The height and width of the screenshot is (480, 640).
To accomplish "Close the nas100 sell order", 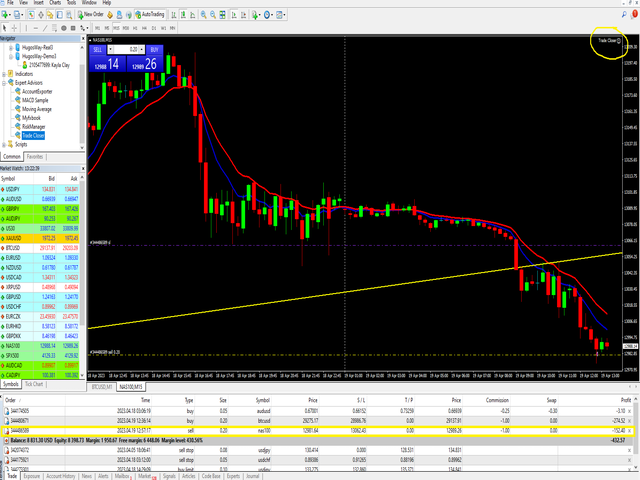I will pos(629,431).
